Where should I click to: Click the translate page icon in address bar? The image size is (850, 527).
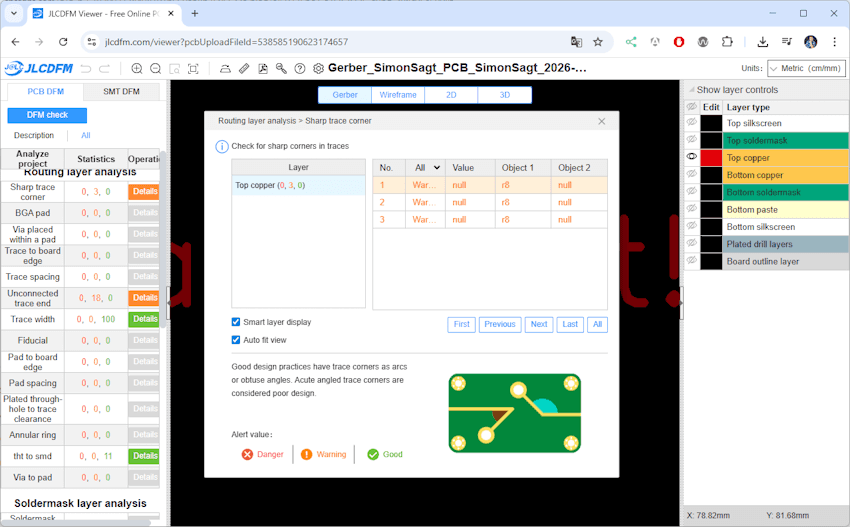click(x=576, y=42)
